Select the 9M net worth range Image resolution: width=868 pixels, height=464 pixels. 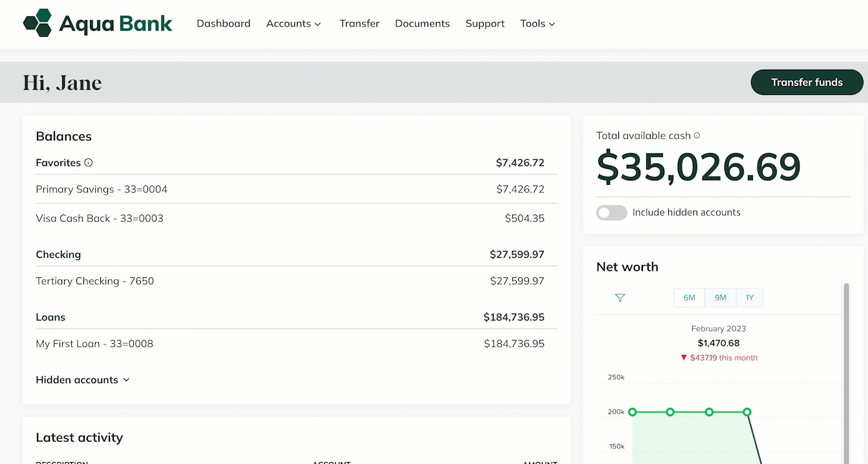721,298
